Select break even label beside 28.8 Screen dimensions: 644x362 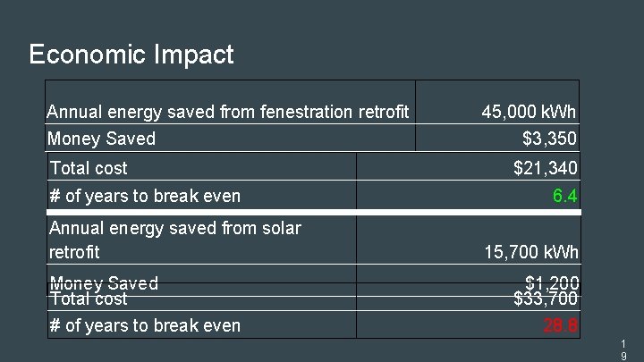(145, 325)
